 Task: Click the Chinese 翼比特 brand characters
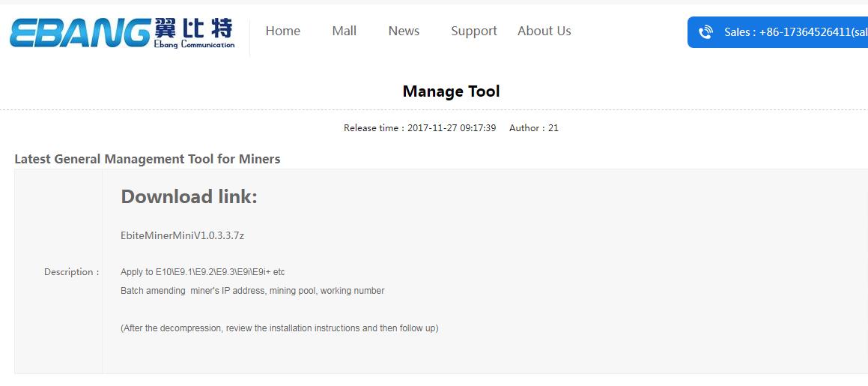(193, 29)
